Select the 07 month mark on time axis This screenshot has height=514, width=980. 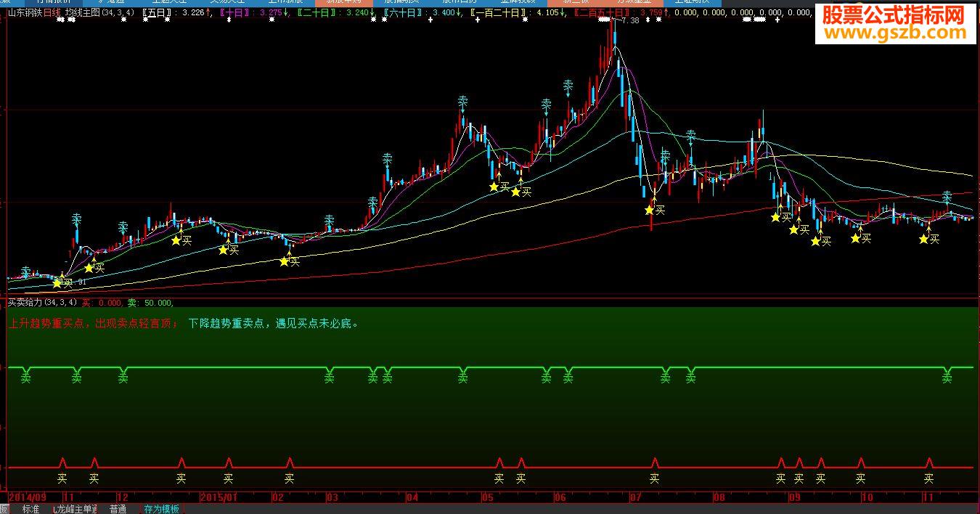tap(637, 498)
